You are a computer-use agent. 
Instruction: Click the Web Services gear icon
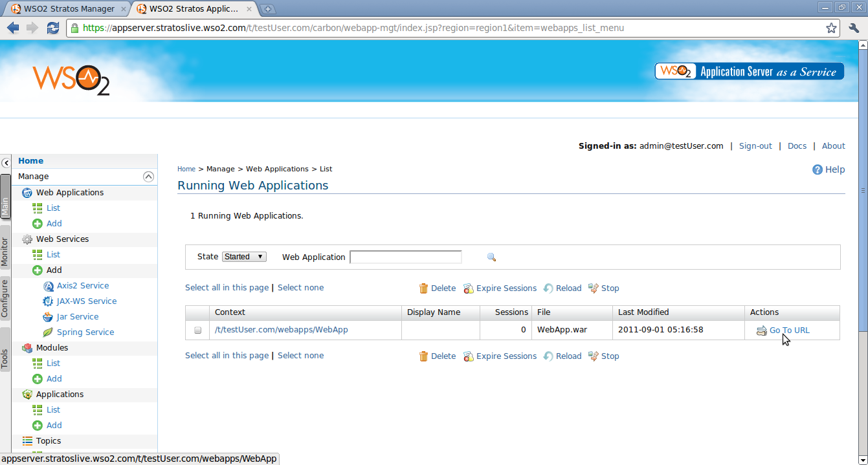tap(27, 239)
